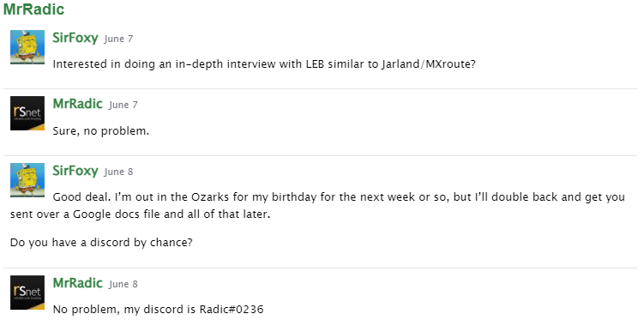Click the line about the Google docs file
This screenshot has height=326, width=644.
(140, 214)
